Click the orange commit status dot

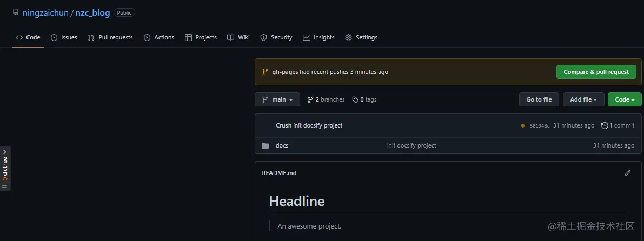(523, 125)
